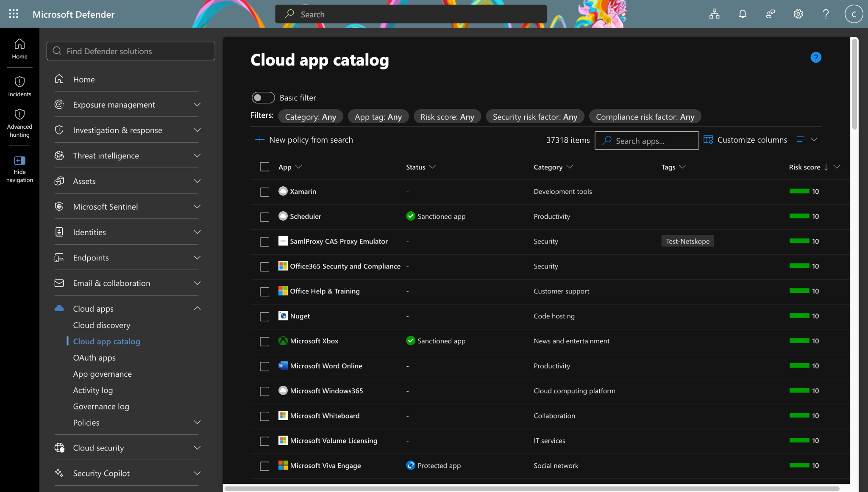Screen dimensions: 868x492
Task: Focus the Find Defender solutions field
Action: [131, 51]
